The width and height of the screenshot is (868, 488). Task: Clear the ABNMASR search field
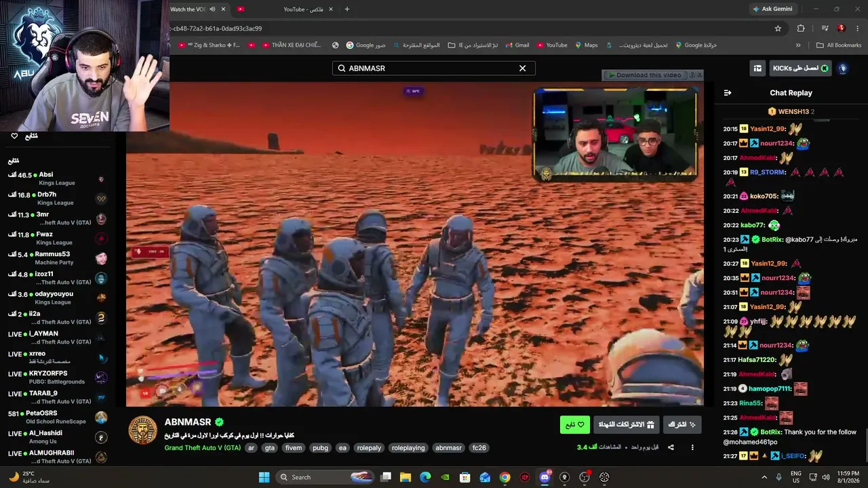(x=522, y=68)
